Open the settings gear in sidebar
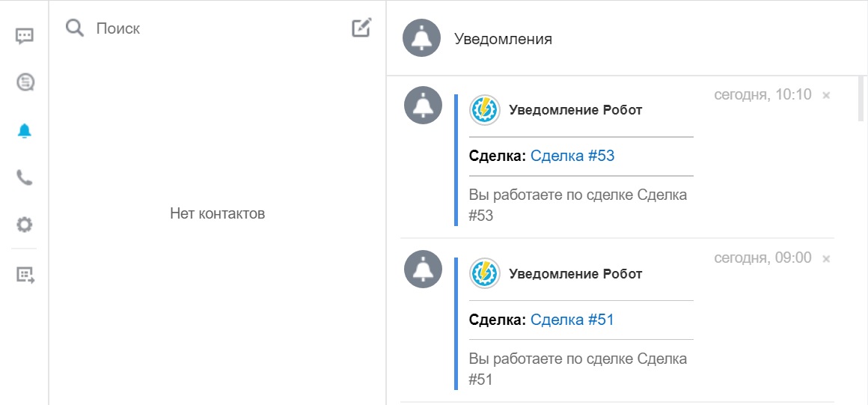Screen dimensions: 868x405 (x=25, y=225)
